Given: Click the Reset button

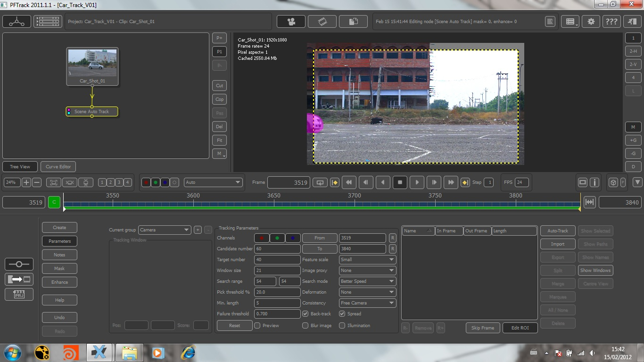Looking at the screenshot, I should click(x=234, y=325).
